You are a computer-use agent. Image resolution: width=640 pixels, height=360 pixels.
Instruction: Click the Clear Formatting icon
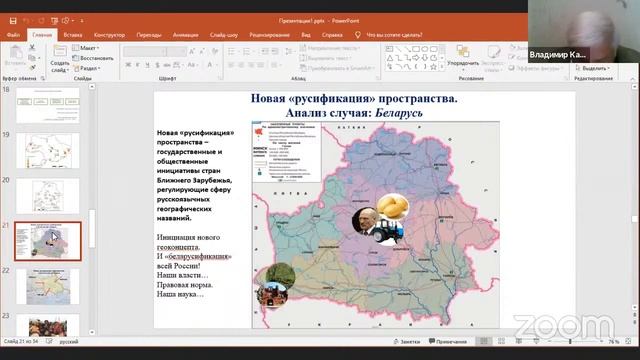point(215,51)
